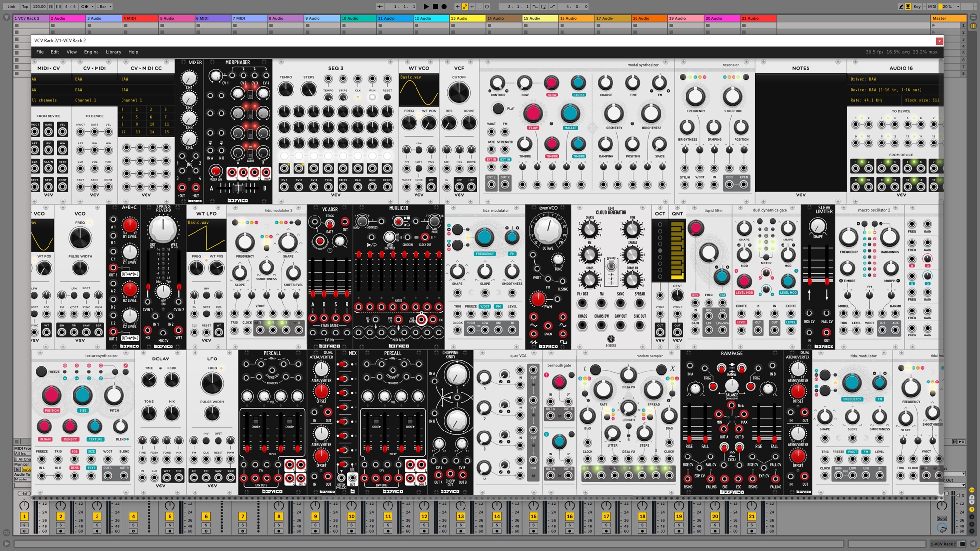Screen dimensions: 980x551
Task: Expand the metronome settings dropdown arrow
Action: [x=92, y=7]
